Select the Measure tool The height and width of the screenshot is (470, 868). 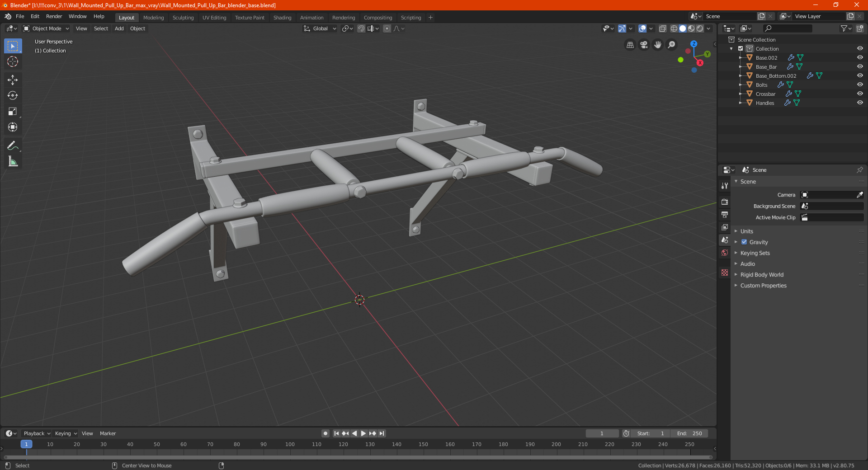coord(13,161)
